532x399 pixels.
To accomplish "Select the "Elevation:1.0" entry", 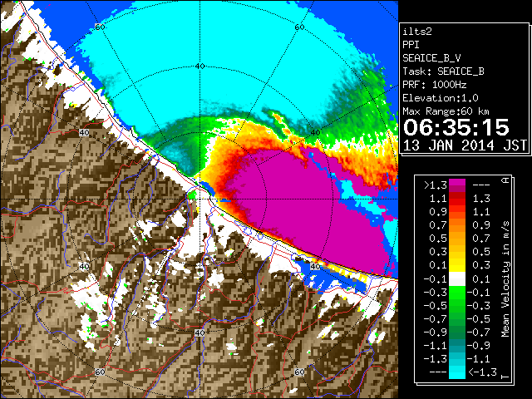I will point(441,98).
